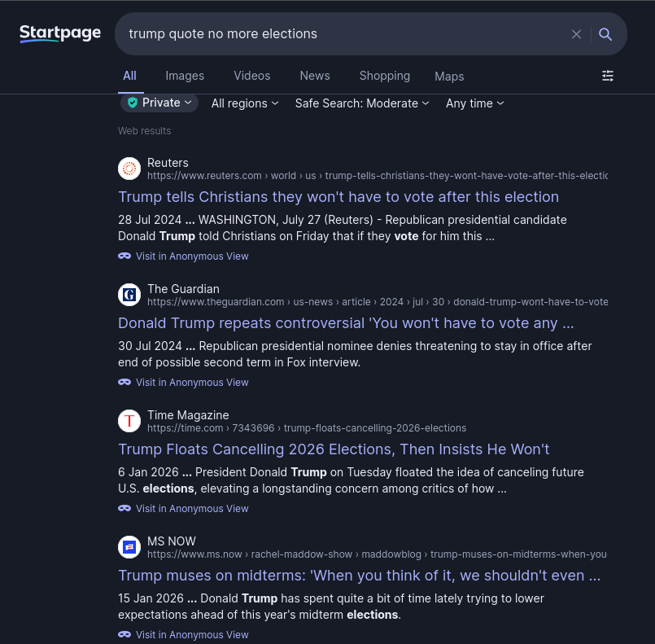Click the Reuters favicon icon
Viewport: 655px width, 644px height.
click(129, 169)
